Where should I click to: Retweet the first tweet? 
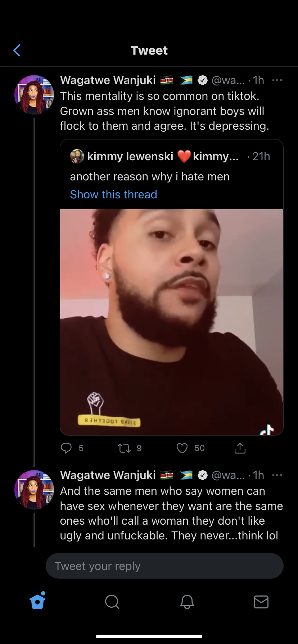pyautogui.click(x=124, y=448)
